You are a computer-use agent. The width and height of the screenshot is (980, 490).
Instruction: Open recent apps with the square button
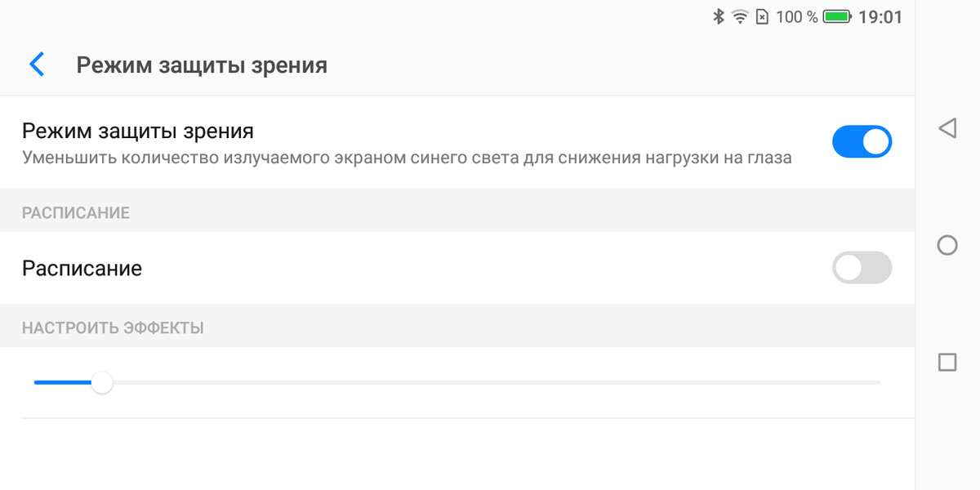(x=947, y=363)
